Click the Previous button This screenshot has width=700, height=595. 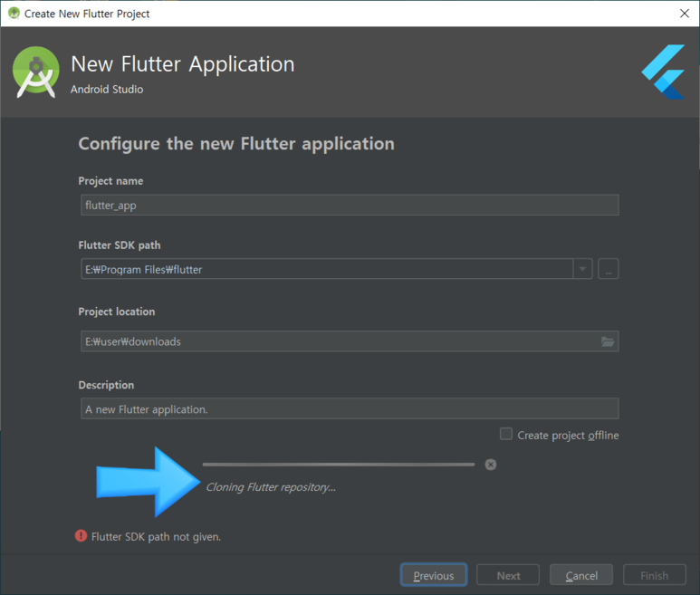[434, 575]
